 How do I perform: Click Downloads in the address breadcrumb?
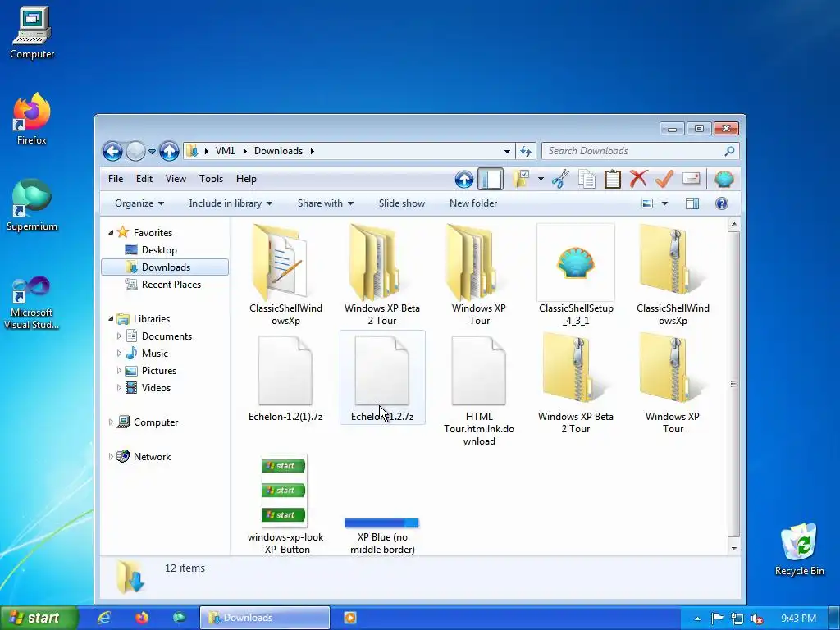[x=279, y=151]
